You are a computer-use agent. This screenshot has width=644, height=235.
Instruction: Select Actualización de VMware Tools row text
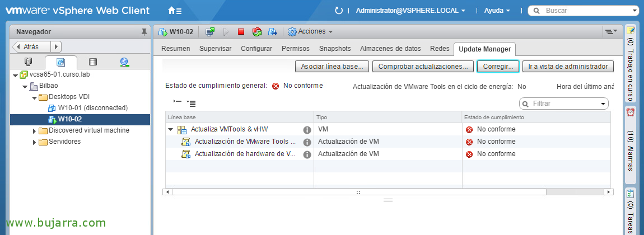(245, 142)
